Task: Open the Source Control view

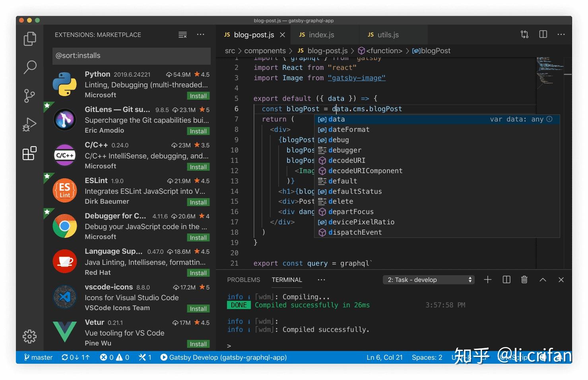Action: [x=30, y=96]
